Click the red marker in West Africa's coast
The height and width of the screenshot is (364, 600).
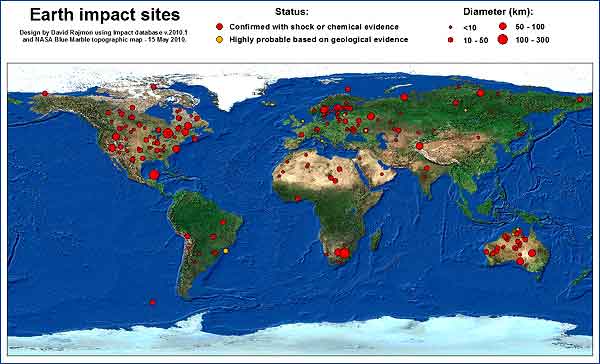[x=298, y=199]
